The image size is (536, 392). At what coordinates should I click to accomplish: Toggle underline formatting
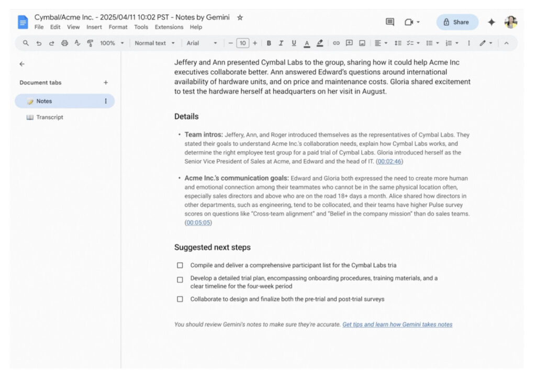[x=294, y=43]
